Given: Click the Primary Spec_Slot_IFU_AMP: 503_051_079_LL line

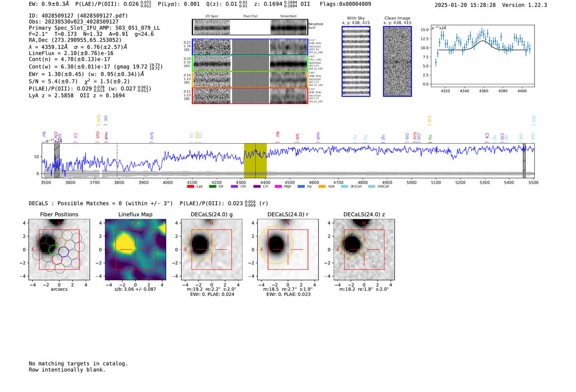Looking at the screenshot, I should click(94, 28).
